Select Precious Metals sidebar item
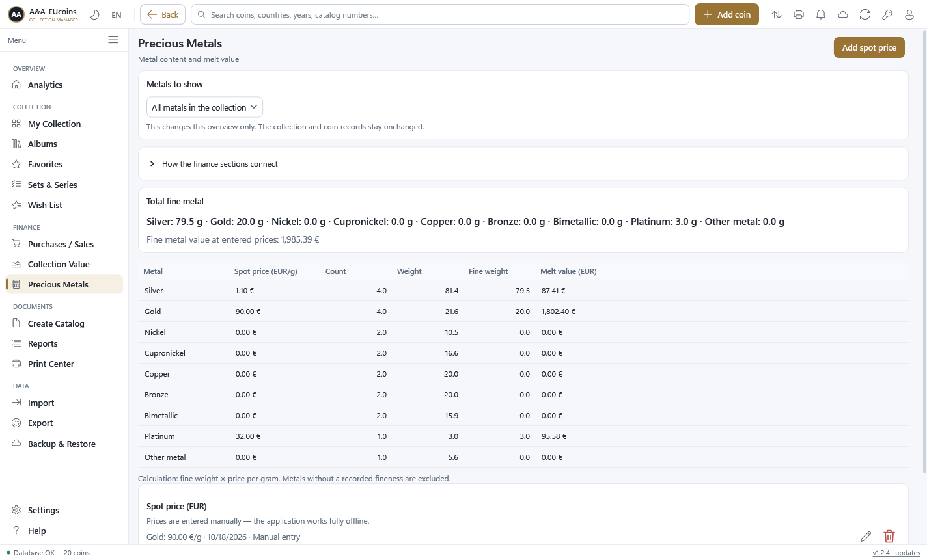The width and height of the screenshot is (927, 560). pos(64,285)
